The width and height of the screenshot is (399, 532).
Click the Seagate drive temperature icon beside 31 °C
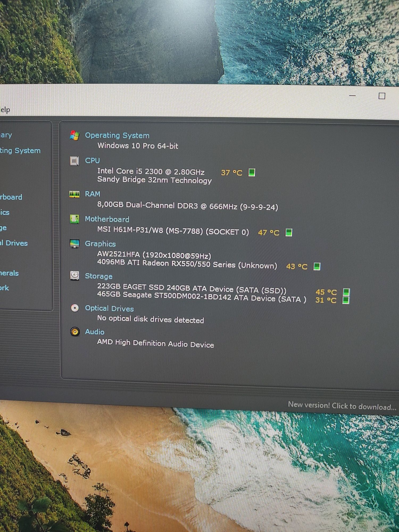point(346,300)
